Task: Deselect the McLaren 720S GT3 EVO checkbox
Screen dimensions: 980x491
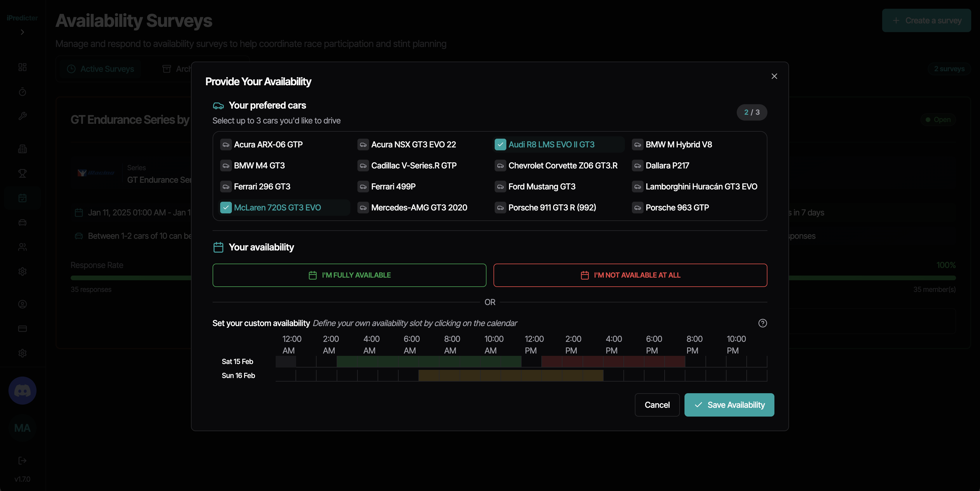Action: click(x=226, y=208)
